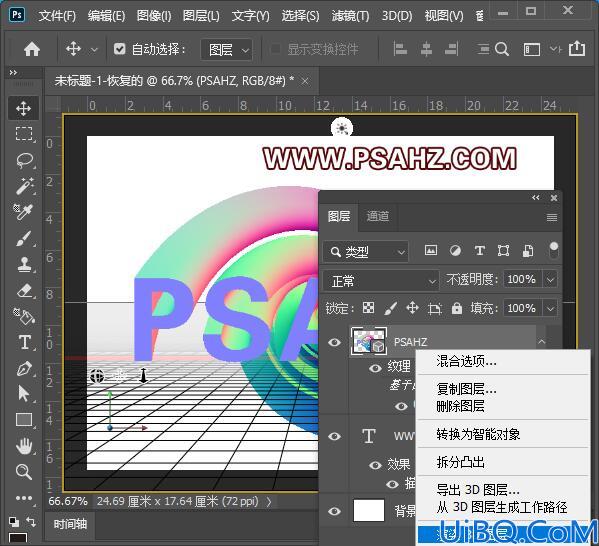Open the 不透明度 slider dropdown arrow
Image resolution: width=599 pixels, height=546 pixels.
(550, 280)
